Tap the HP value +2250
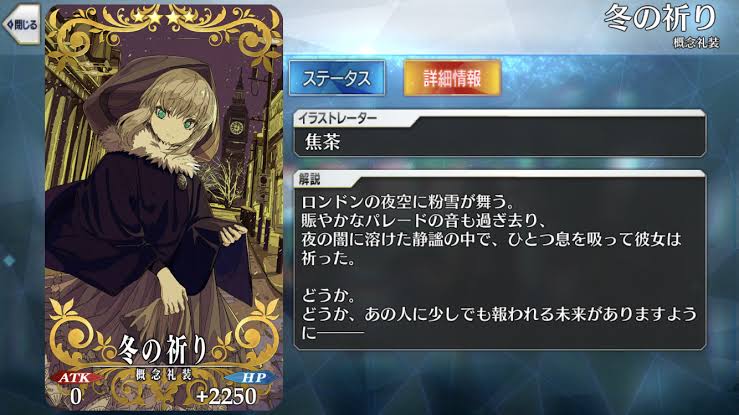 pos(227,397)
